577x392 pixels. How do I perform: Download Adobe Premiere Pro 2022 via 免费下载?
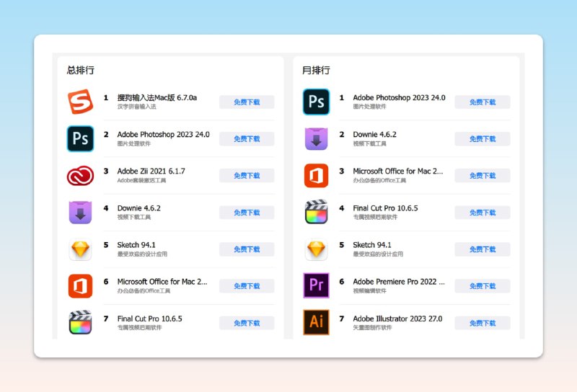point(482,286)
